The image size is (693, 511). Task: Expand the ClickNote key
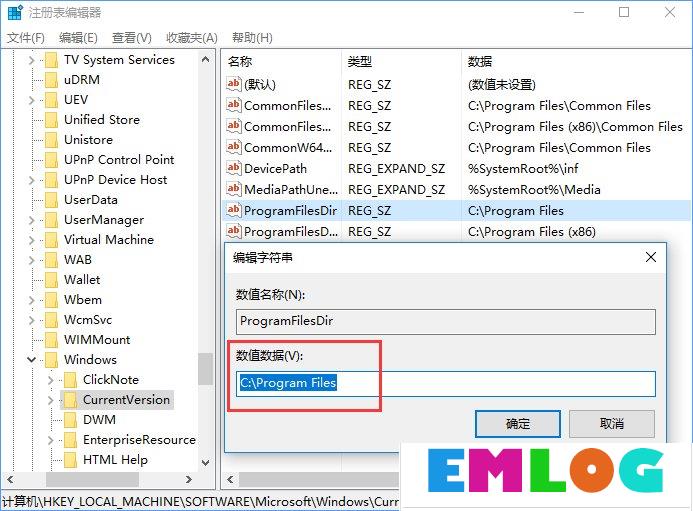tap(50, 380)
